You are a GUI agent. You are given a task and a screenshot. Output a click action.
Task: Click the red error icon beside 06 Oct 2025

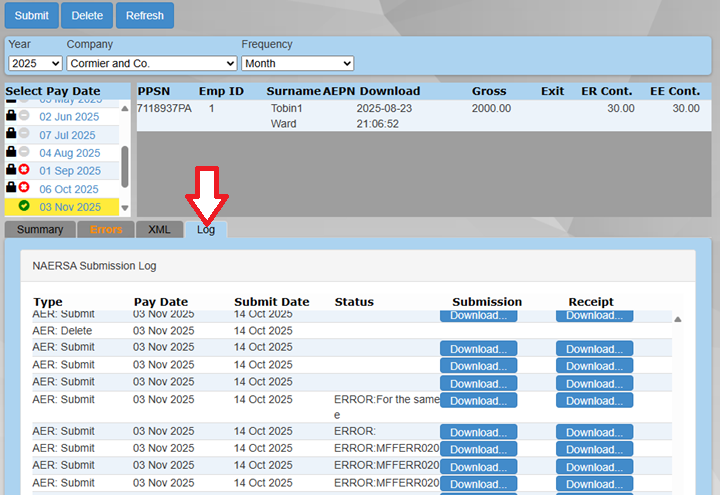tap(24, 189)
